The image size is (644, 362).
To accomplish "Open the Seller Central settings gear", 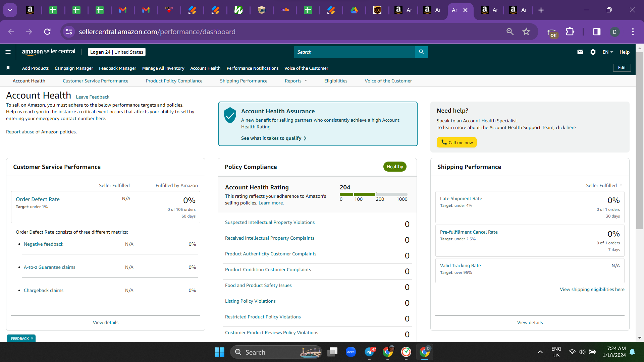I will click(593, 52).
